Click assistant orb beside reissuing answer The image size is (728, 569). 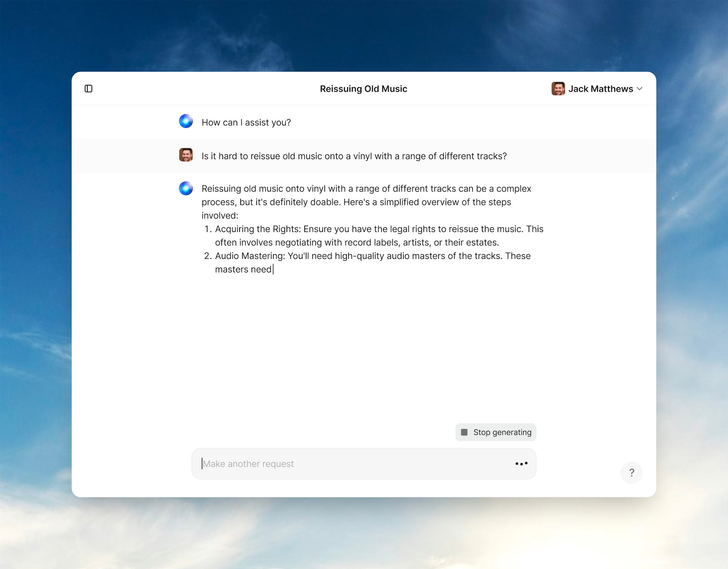click(186, 188)
